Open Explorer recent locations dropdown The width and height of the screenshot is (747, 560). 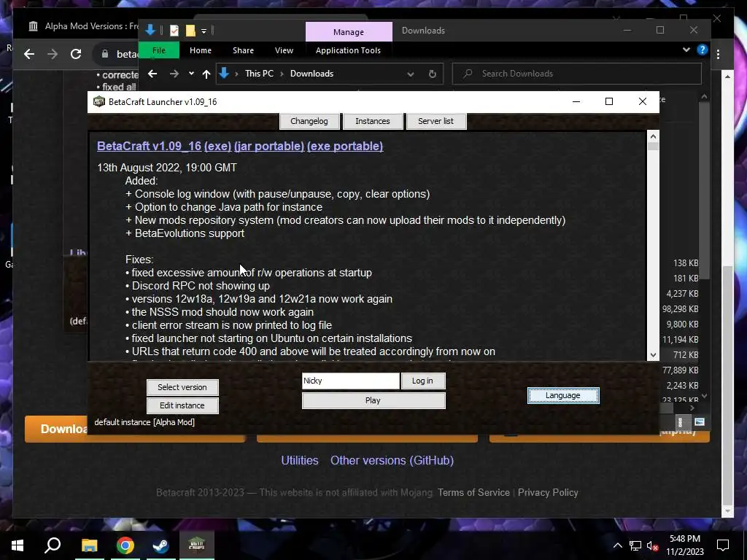(x=191, y=74)
